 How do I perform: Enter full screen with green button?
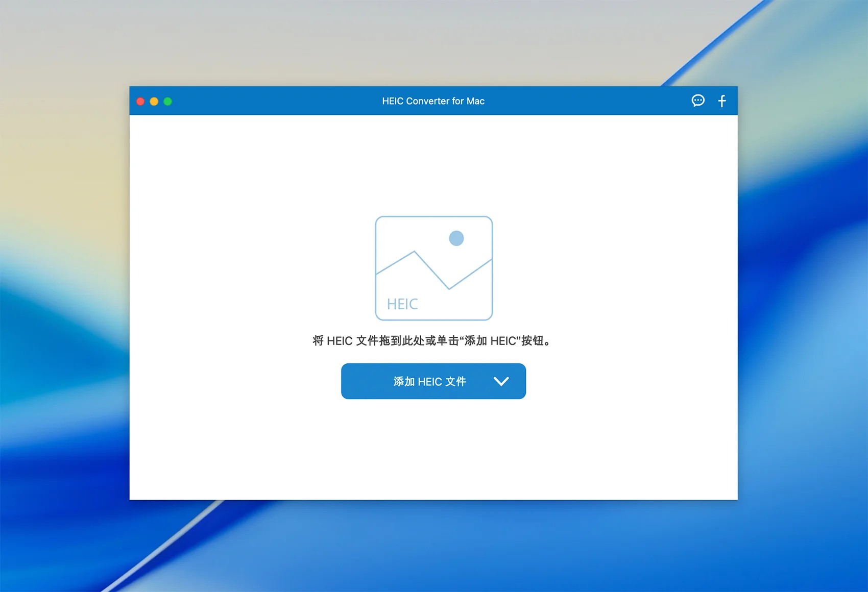[x=167, y=102]
